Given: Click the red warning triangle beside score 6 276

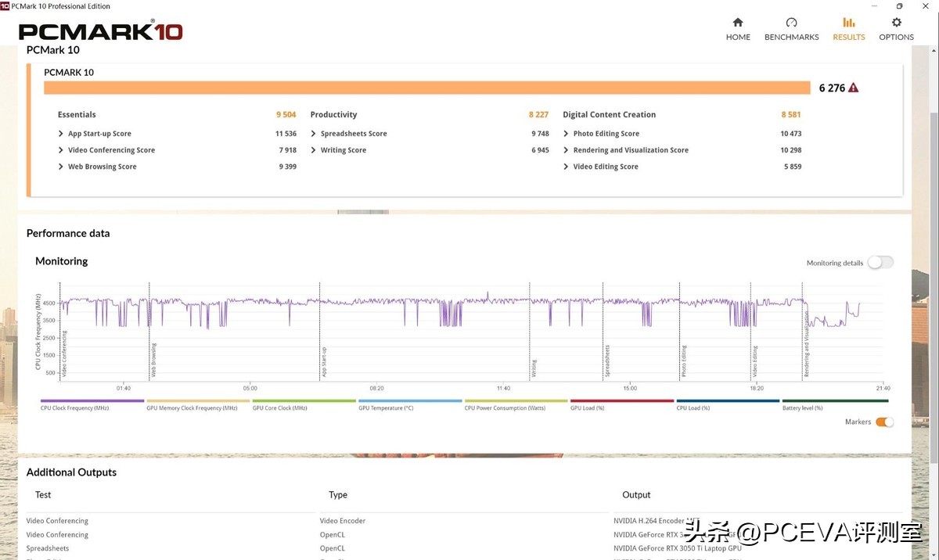Looking at the screenshot, I should (853, 88).
